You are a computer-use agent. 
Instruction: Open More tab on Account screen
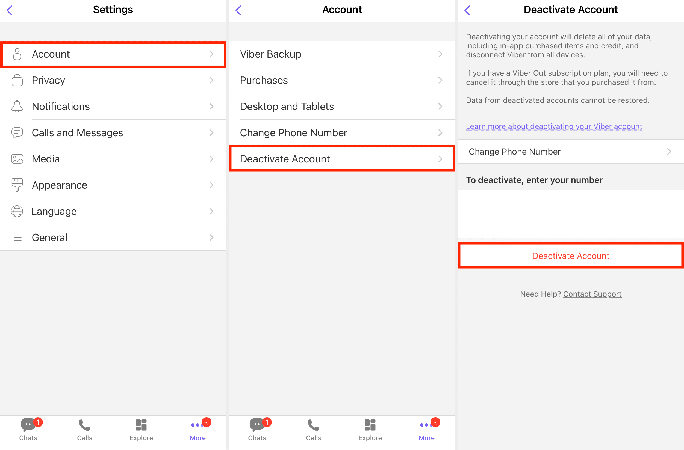pos(427,429)
